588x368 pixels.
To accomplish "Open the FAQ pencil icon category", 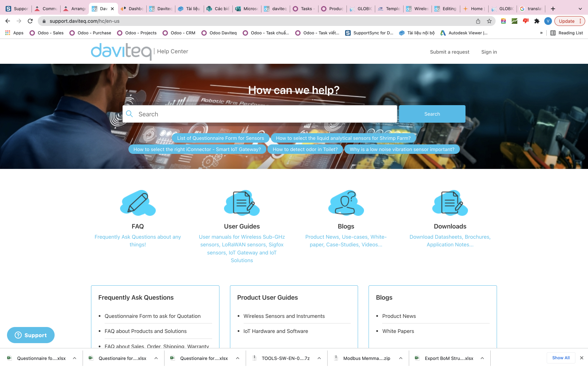I will (x=138, y=203).
